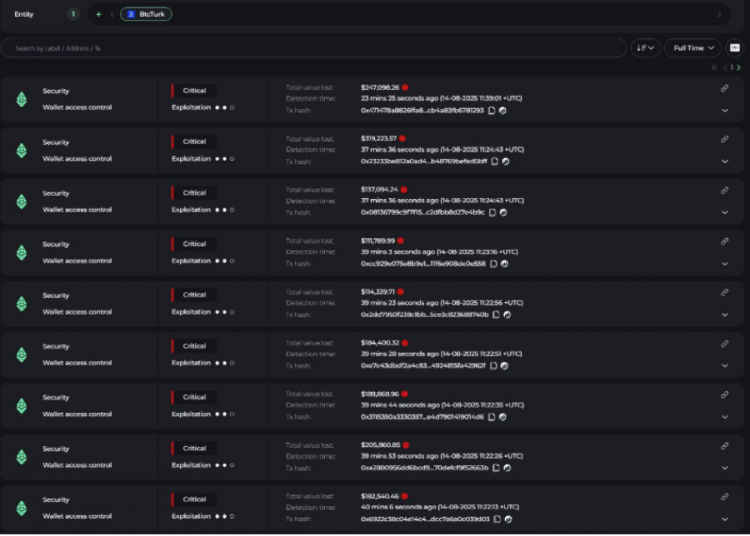This screenshot has height=536, width=750.
Task: Open the Full Time range dropdown
Action: (693, 48)
